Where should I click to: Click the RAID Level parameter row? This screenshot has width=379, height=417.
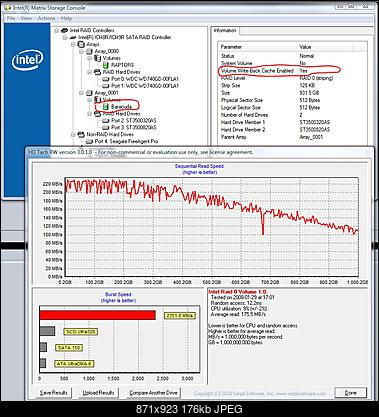[x=293, y=78]
